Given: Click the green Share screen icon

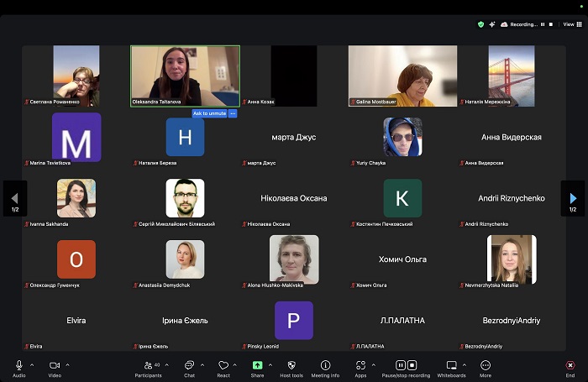Looking at the screenshot, I should (257, 366).
